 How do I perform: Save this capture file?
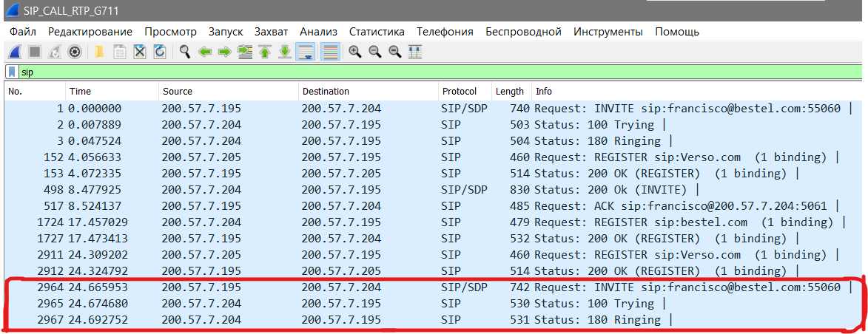click(x=120, y=52)
